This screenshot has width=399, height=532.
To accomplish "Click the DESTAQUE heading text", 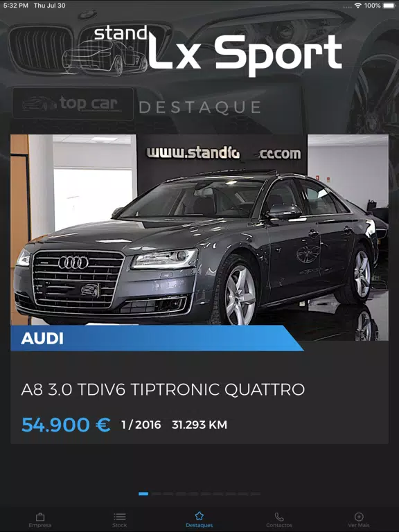I will point(199,107).
